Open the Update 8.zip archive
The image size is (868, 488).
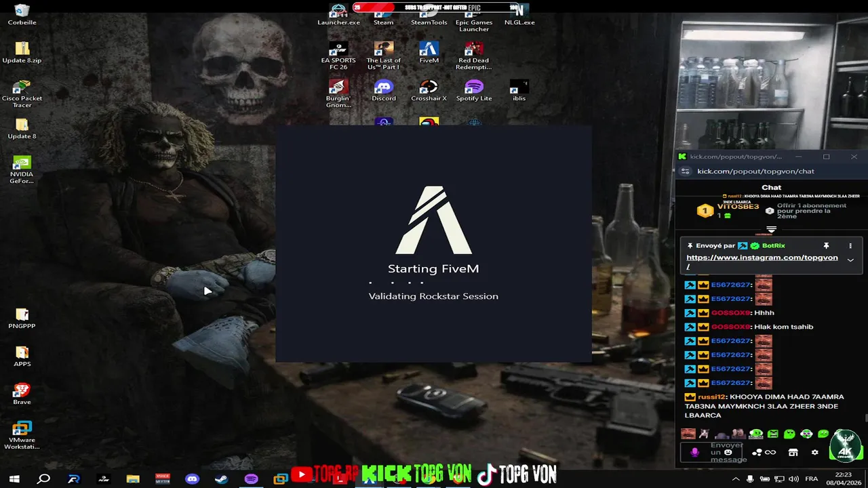coord(22,52)
